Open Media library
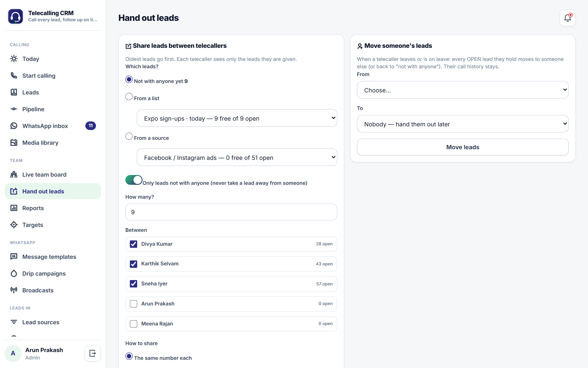 pos(53,143)
